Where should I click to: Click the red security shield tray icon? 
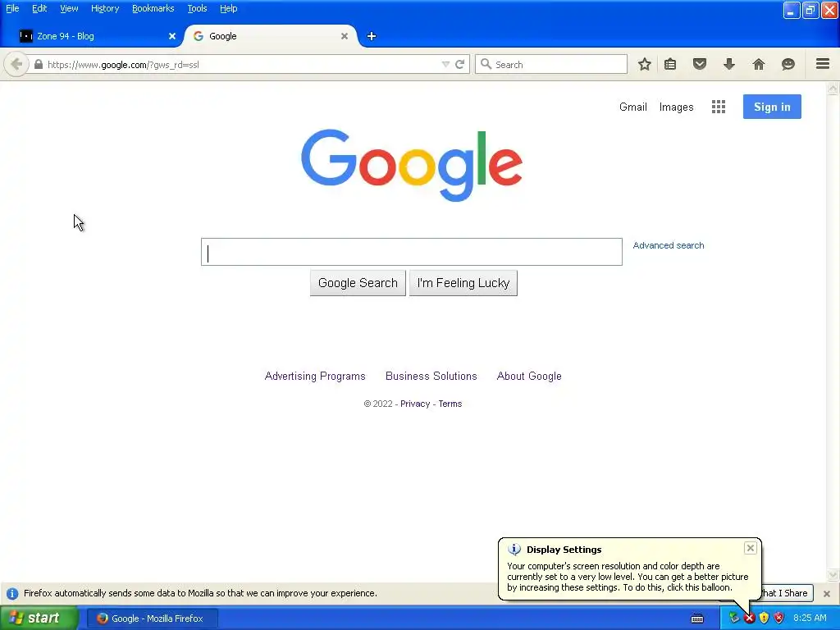tap(779, 619)
